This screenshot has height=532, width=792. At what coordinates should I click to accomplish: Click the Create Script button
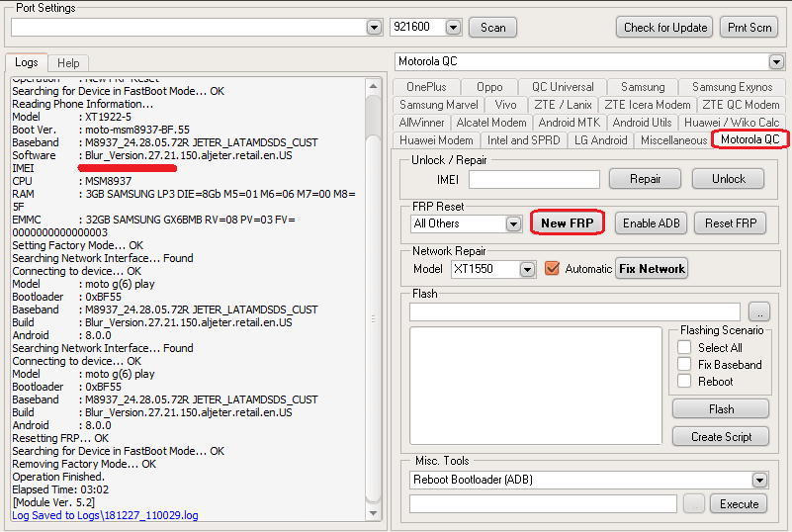tap(721, 436)
